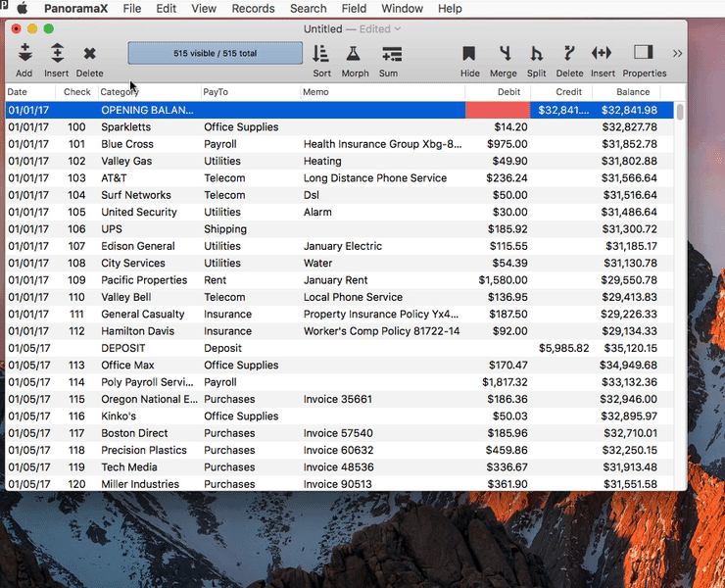
Task: Select the OPENING BALAN... category cell
Action: pyautogui.click(x=150, y=110)
